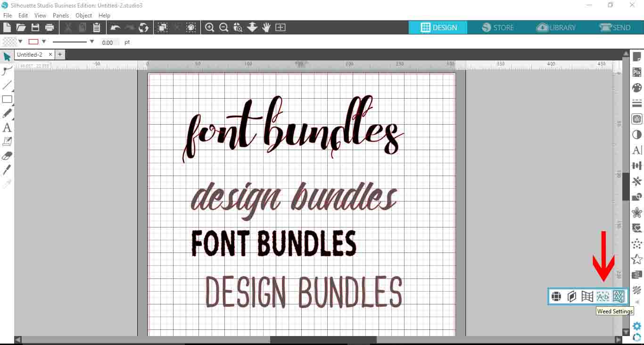Switch to the DESIGN view
Image resolution: width=644 pixels, height=345 pixels.
tap(438, 27)
